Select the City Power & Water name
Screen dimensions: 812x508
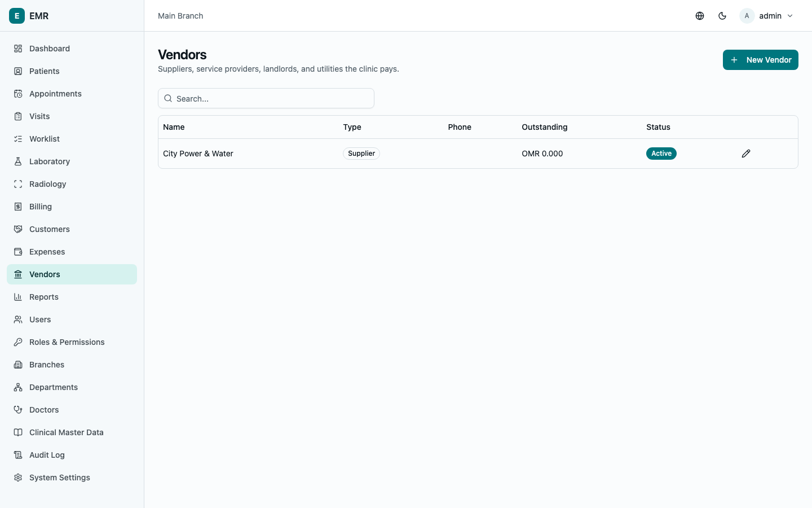click(198, 154)
